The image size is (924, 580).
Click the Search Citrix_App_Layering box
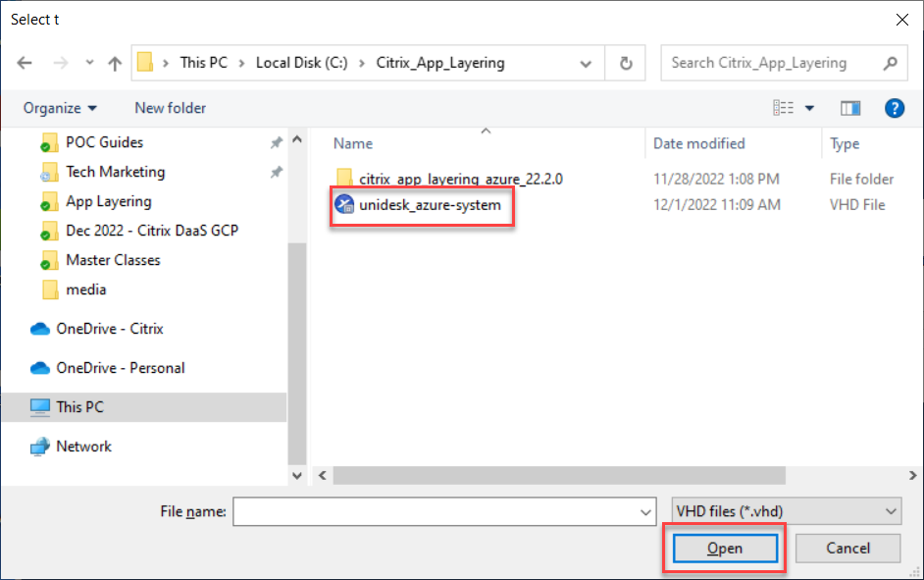pos(784,63)
